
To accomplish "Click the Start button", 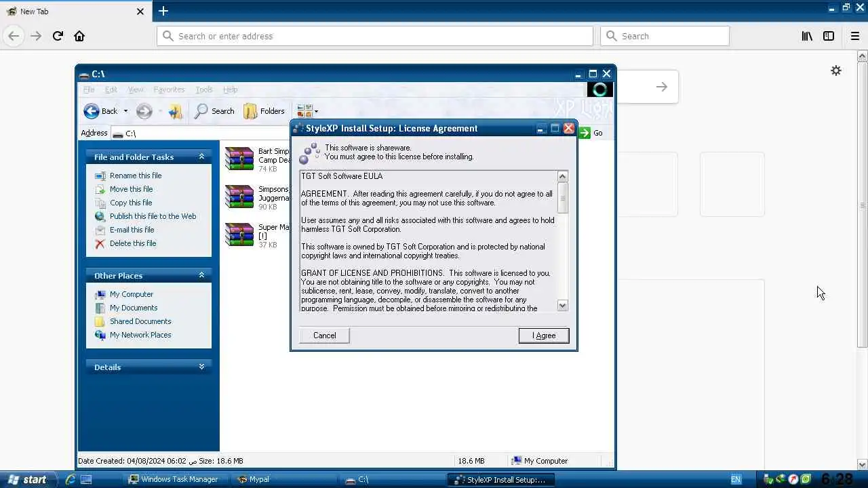I will click(27, 479).
